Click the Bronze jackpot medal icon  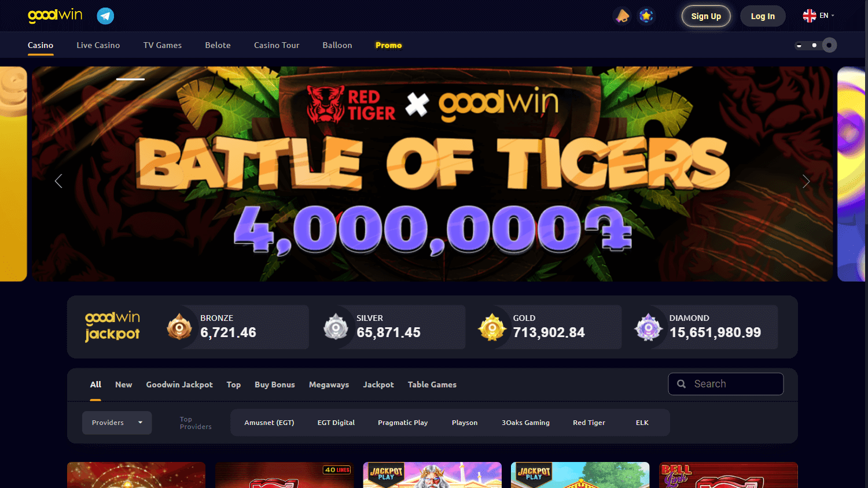click(179, 327)
